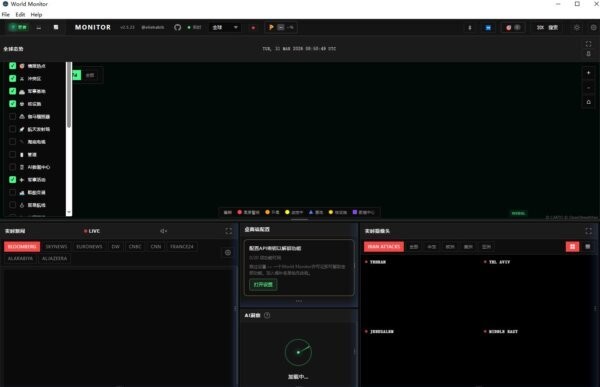Click the AI panel help question icon
Image resolution: width=600 pixels, height=387 pixels.
(267, 315)
